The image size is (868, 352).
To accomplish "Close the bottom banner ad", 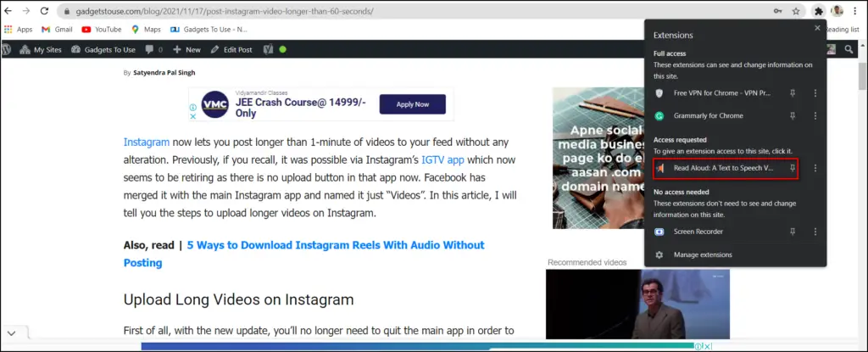I will pyautogui.click(x=706, y=346).
